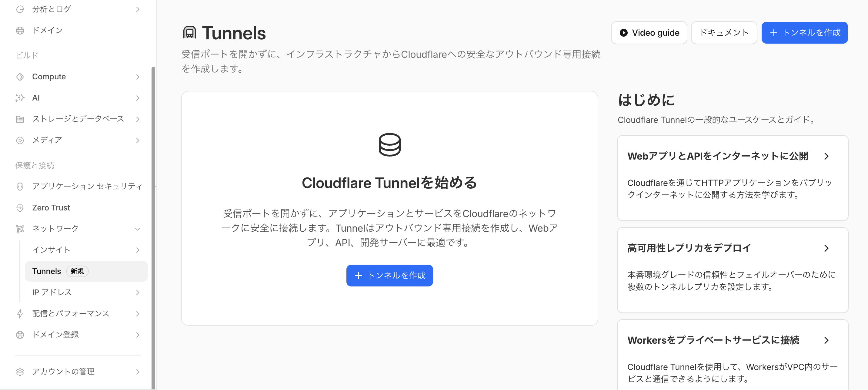Screen dimensions: 868x390
Task: Click the 配信とパフォーマンス lightning icon
Action: [20, 314]
